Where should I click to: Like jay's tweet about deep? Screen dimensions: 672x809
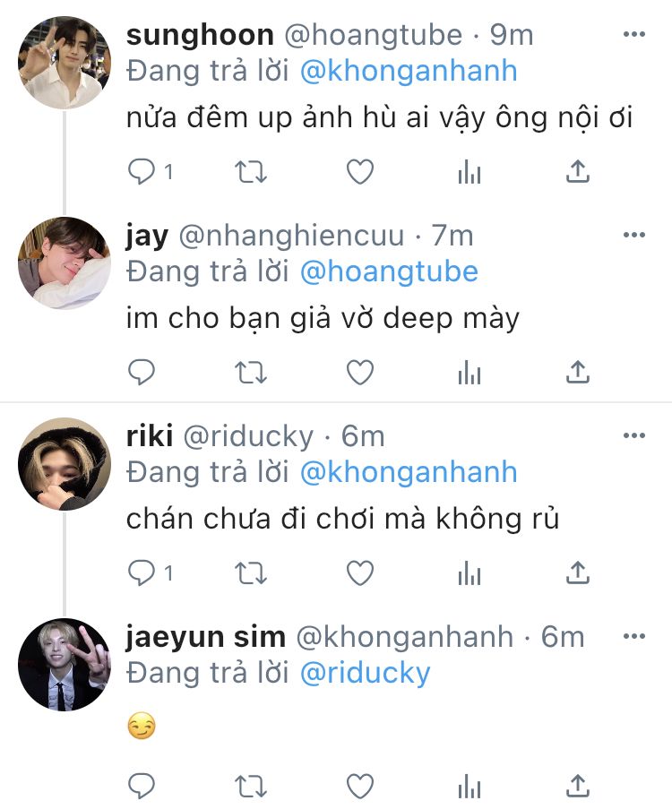click(x=359, y=372)
